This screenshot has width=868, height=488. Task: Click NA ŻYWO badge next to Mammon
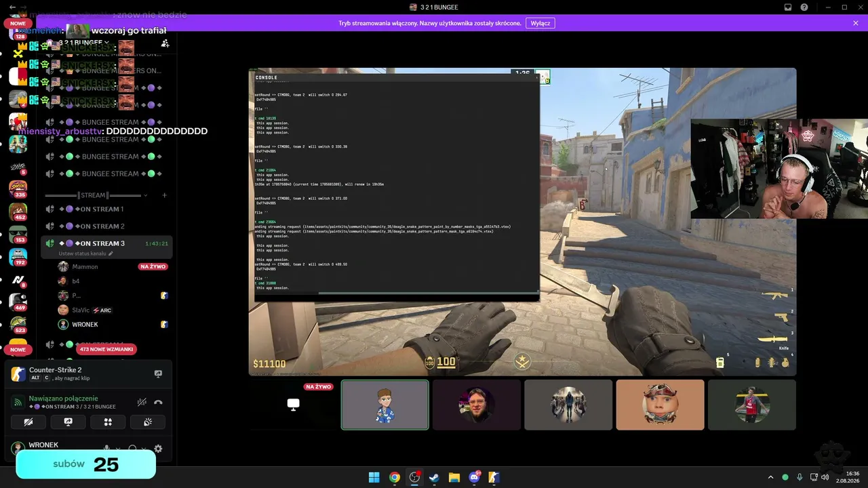coord(153,267)
